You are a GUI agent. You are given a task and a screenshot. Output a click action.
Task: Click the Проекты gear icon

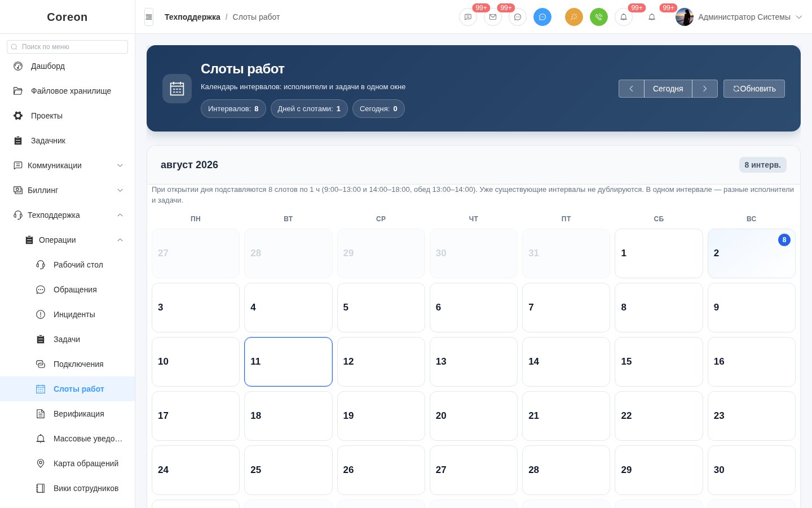click(x=18, y=116)
